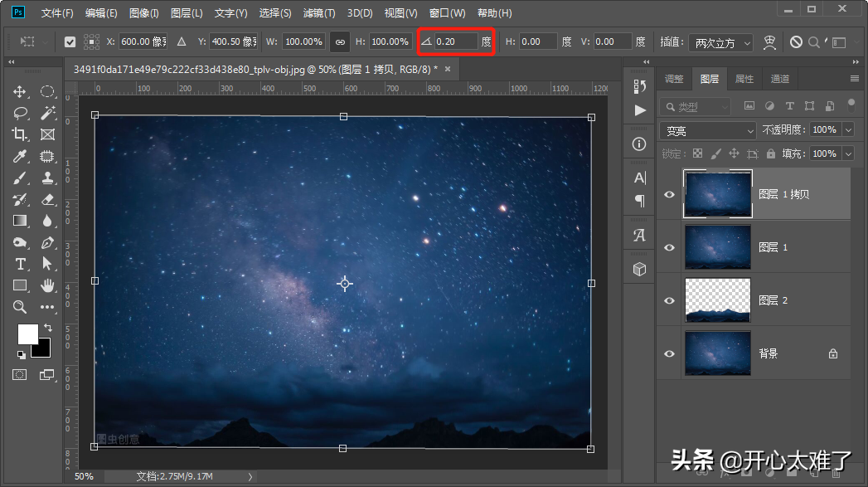Select the Hand tool
868x487 pixels.
pos(47,285)
